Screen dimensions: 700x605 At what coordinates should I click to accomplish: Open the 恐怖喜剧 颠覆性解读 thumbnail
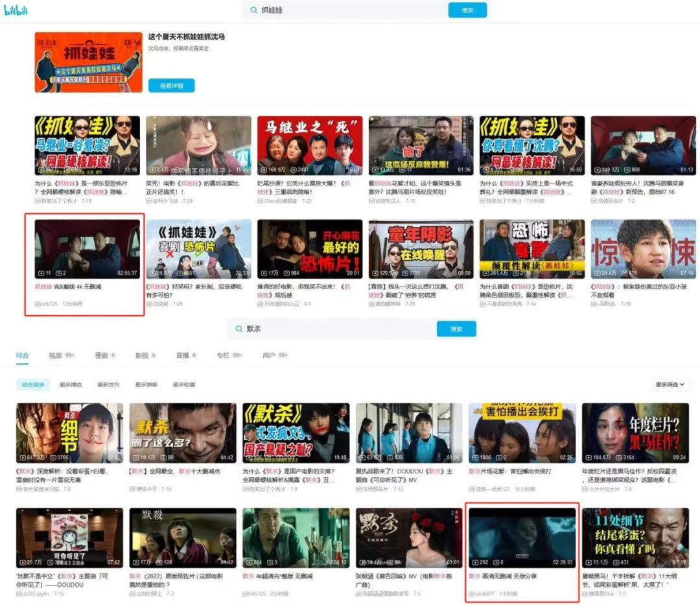pyautogui.click(x=532, y=249)
